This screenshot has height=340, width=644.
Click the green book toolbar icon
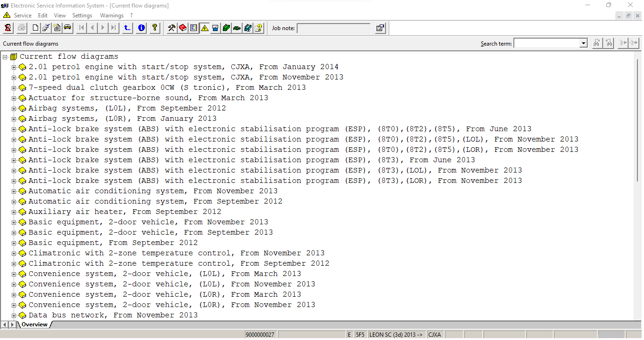226,28
